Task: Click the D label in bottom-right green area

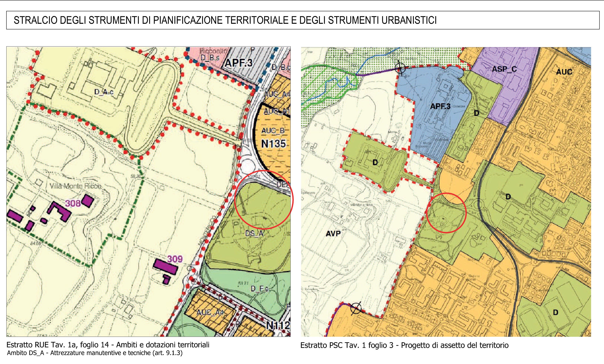Action: point(556,312)
